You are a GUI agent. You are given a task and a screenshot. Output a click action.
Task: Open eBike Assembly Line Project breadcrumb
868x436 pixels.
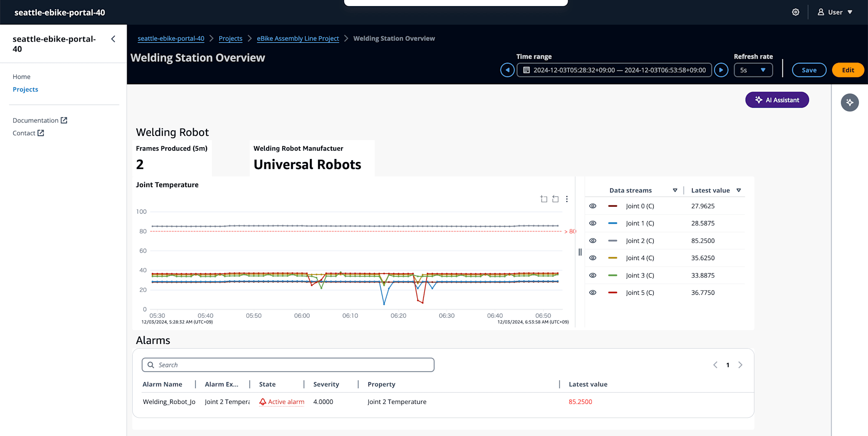[298, 38]
